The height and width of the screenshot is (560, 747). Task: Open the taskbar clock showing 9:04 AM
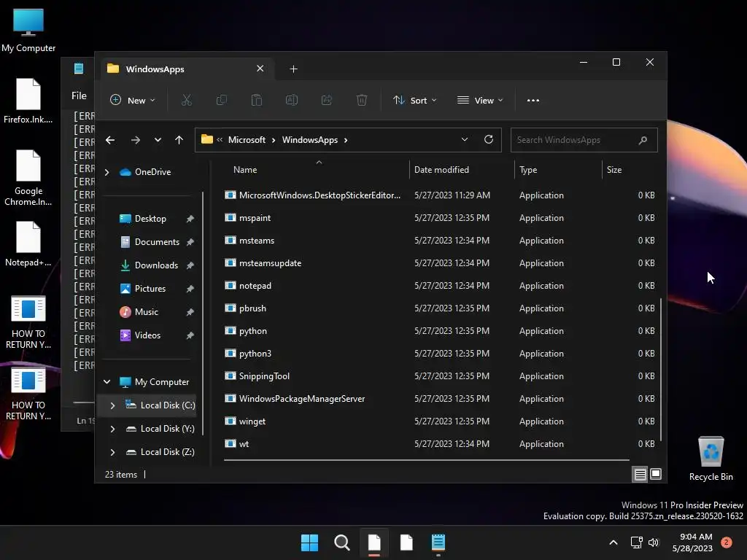click(692, 542)
